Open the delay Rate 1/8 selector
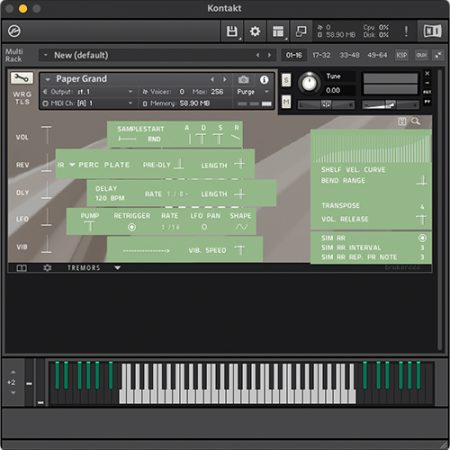The width and height of the screenshot is (450, 450). pyautogui.click(x=178, y=194)
